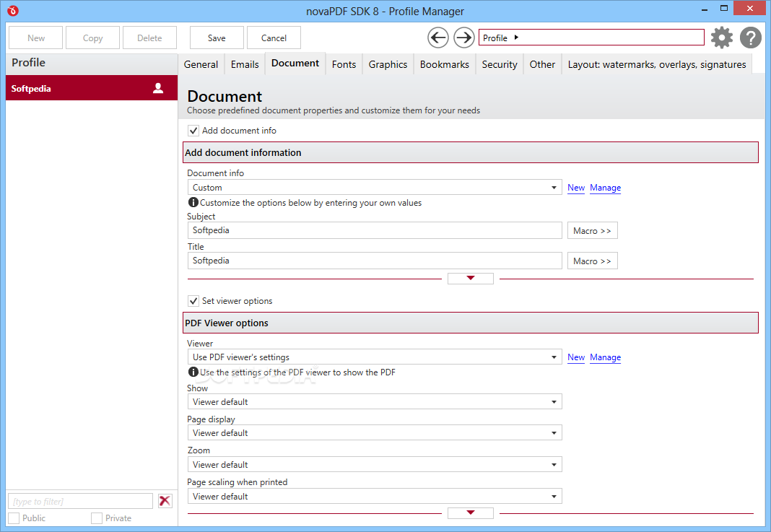This screenshot has height=532, width=771.
Task: Click the Cancel button
Action: pyautogui.click(x=274, y=38)
